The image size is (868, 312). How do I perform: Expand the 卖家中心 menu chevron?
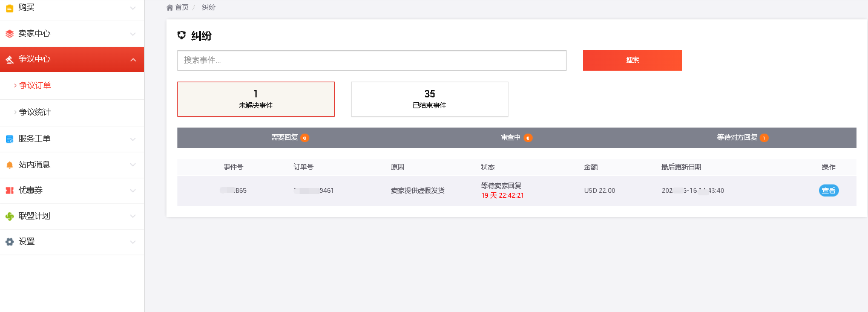click(x=133, y=34)
